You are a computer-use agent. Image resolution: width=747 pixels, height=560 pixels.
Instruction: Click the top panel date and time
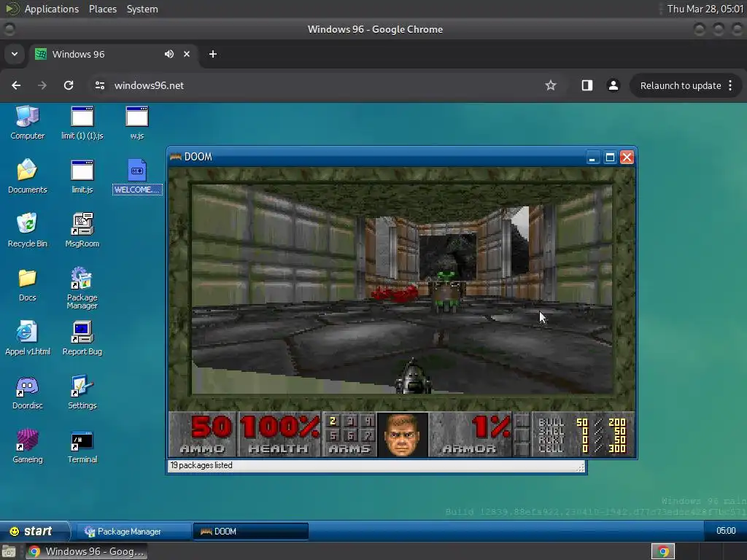pyautogui.click(x=705, y=9)
